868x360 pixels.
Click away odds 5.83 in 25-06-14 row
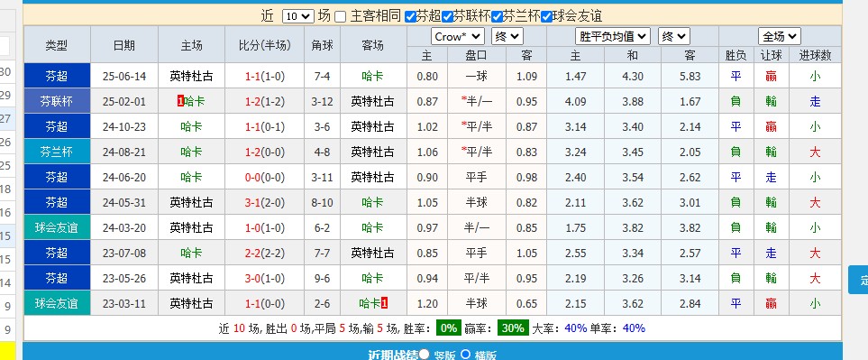coord(690,77)
